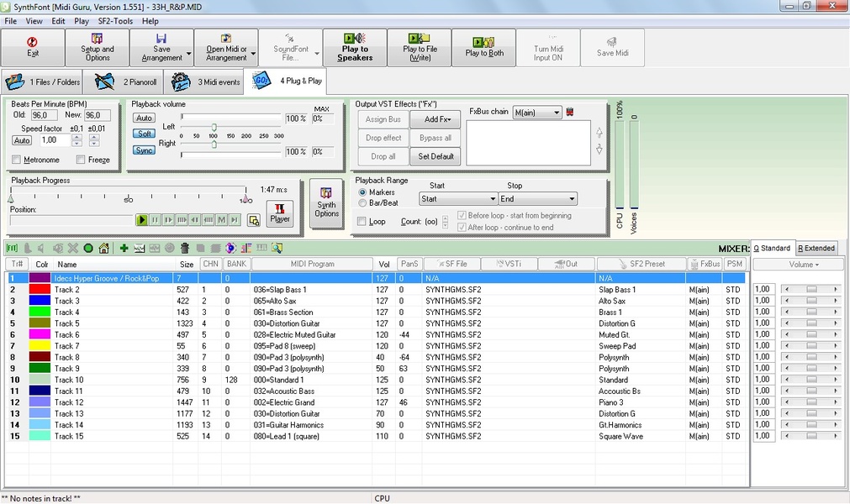
Task: Select the Bar/Beat radio button
Action: tap(362, 202)
